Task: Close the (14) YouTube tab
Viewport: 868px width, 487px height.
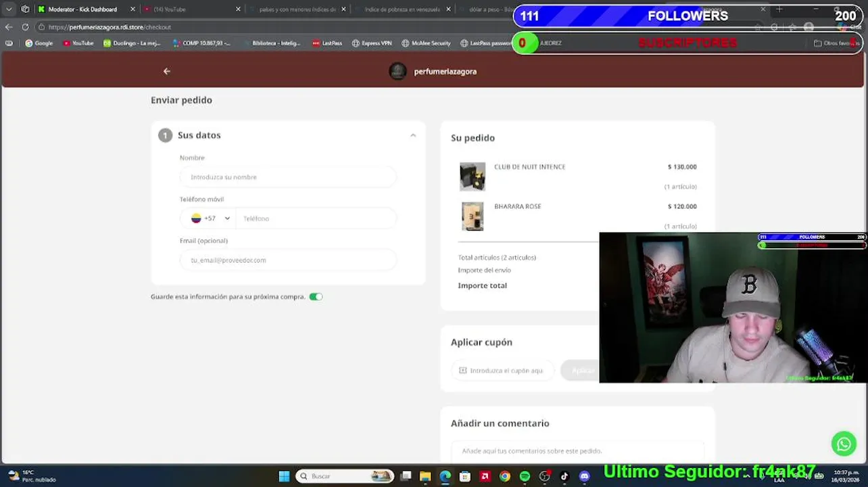Action: pos(238,9)
